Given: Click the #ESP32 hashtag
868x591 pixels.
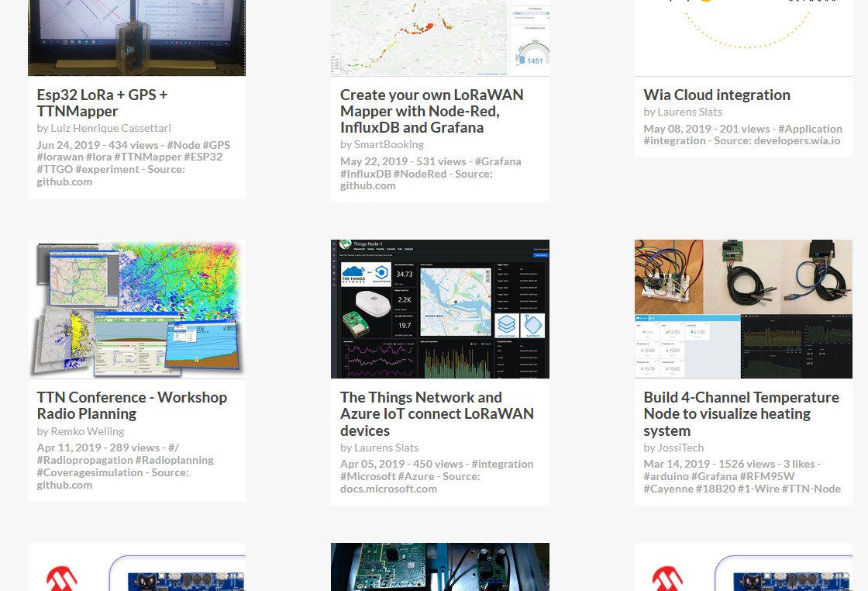Looking at the screenshot, I should pyautogui.click(x=203, y=157).
